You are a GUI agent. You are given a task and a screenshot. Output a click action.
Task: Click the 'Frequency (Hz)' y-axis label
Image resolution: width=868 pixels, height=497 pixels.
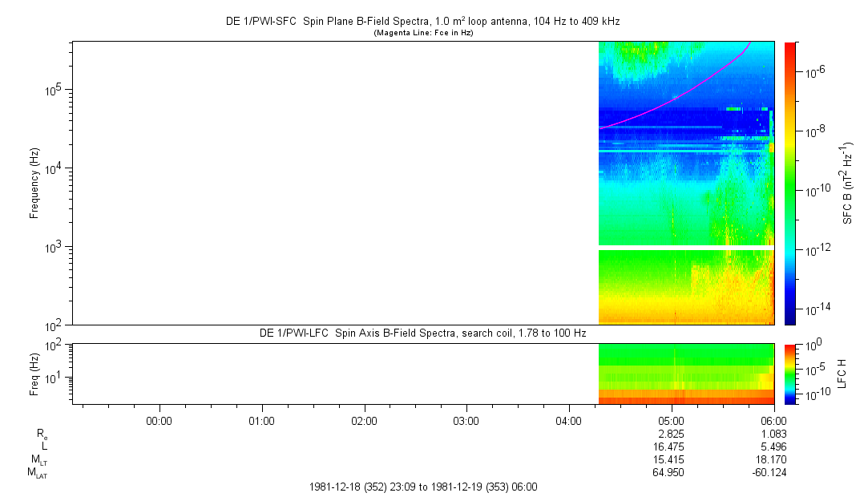pyautogui.click(x=34, y=183)
